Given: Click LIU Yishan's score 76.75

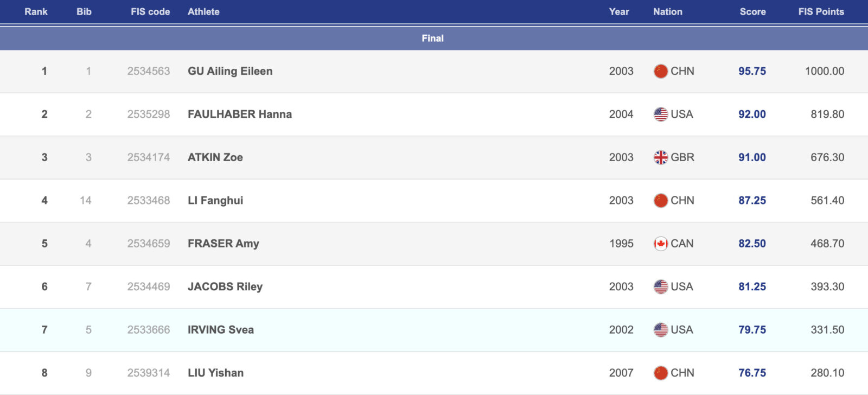Looking at the screenshot, I should pyautogui.click(x=752, y=373).
